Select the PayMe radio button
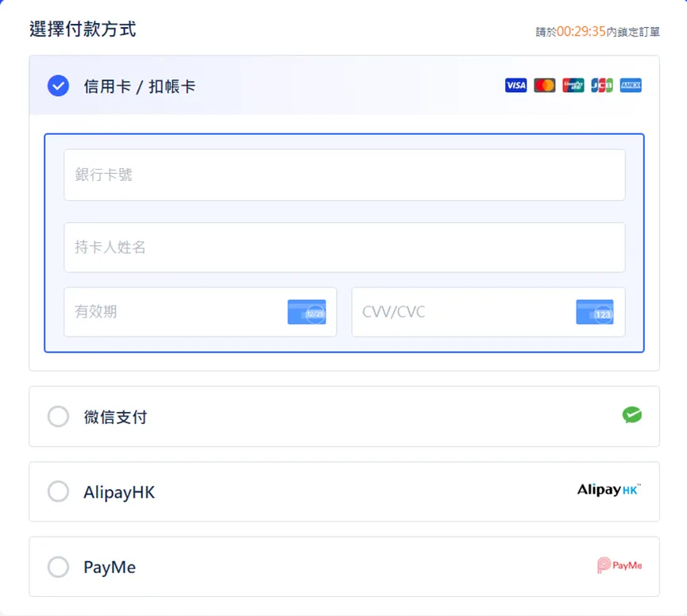 [58, 567]
